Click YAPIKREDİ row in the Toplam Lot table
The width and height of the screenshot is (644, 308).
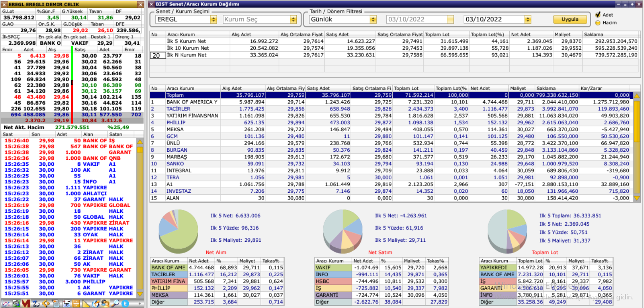pyautogui.click(x=546, y=268)
